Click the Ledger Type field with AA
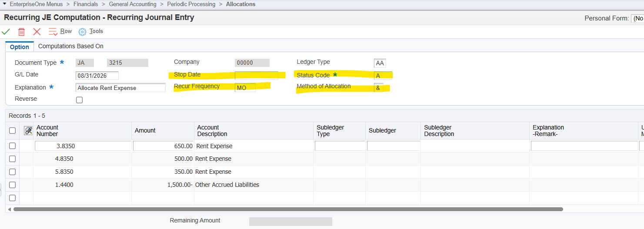 tap(380, 63)
